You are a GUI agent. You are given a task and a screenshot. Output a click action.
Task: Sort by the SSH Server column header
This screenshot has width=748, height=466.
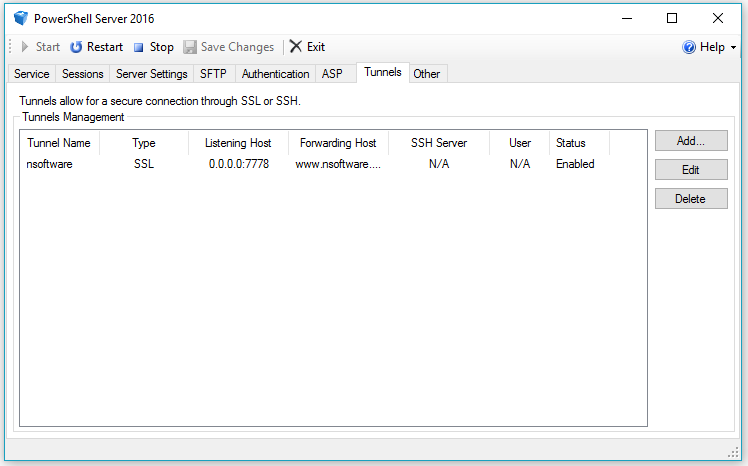439,143
